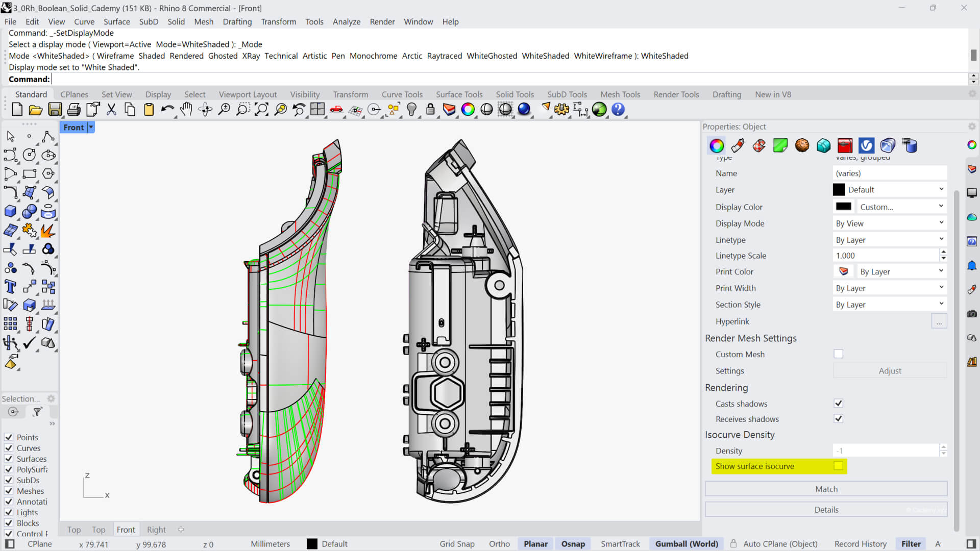Click the light bulb Hide objects icon
The height and width of the screenshot is (551, 980).
411,109
